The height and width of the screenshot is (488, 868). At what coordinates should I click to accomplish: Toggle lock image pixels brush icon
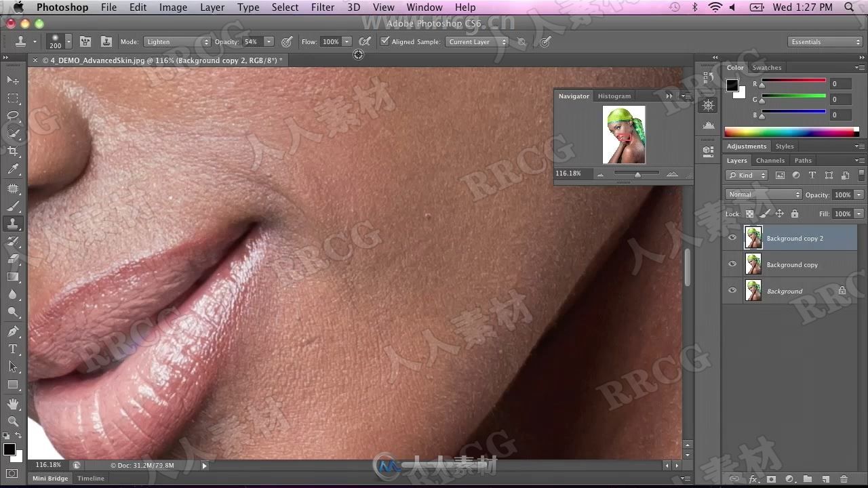point(765,213)
